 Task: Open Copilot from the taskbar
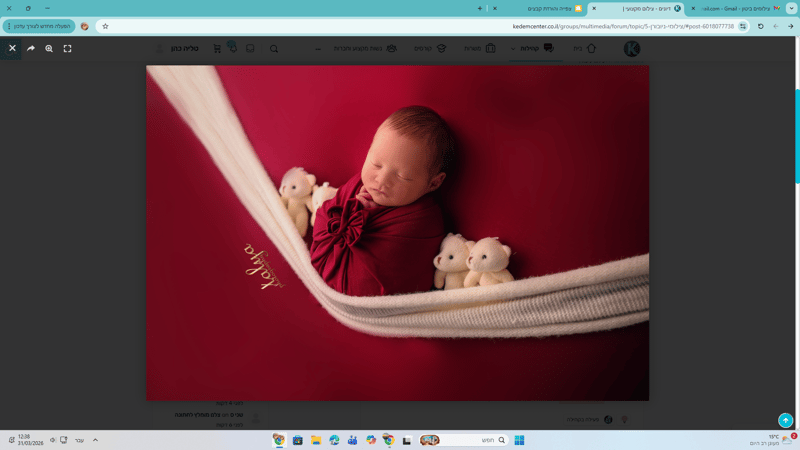[x=371, y=440]
